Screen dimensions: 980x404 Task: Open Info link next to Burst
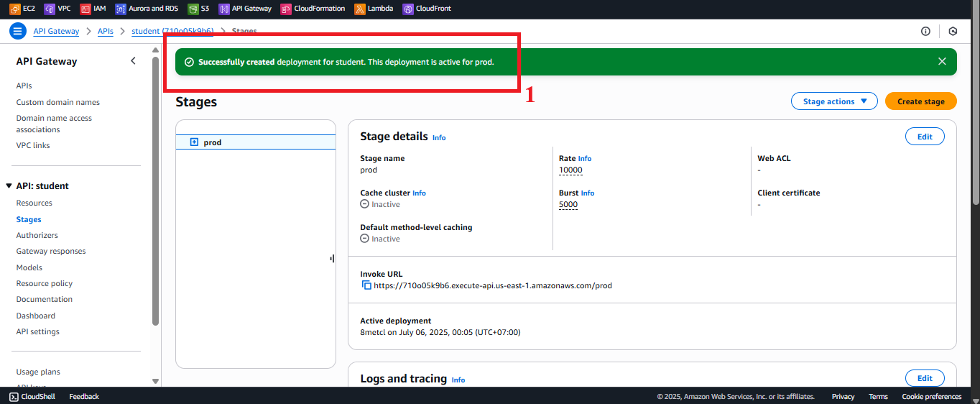[x=588, y=193]
